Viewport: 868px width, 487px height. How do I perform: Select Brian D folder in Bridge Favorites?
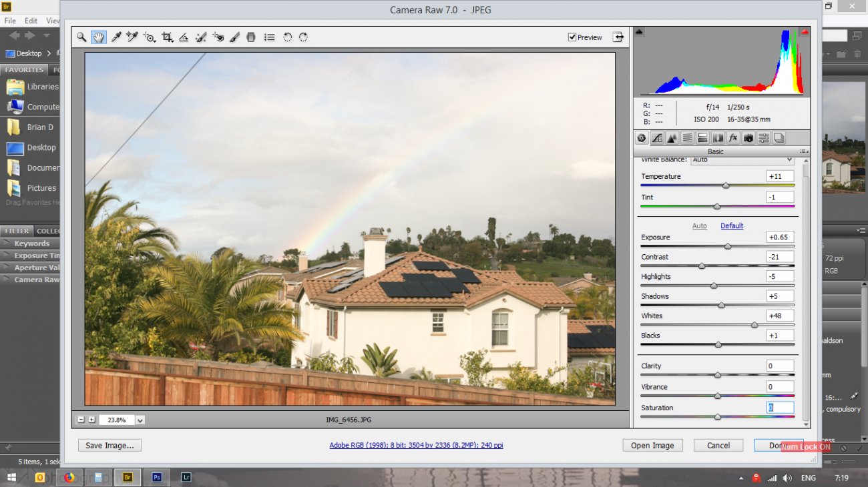(x=31, y=127)
